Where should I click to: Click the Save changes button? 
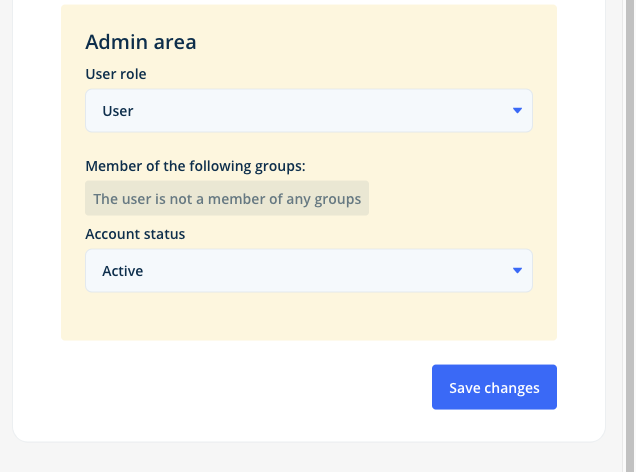point(494,387)
